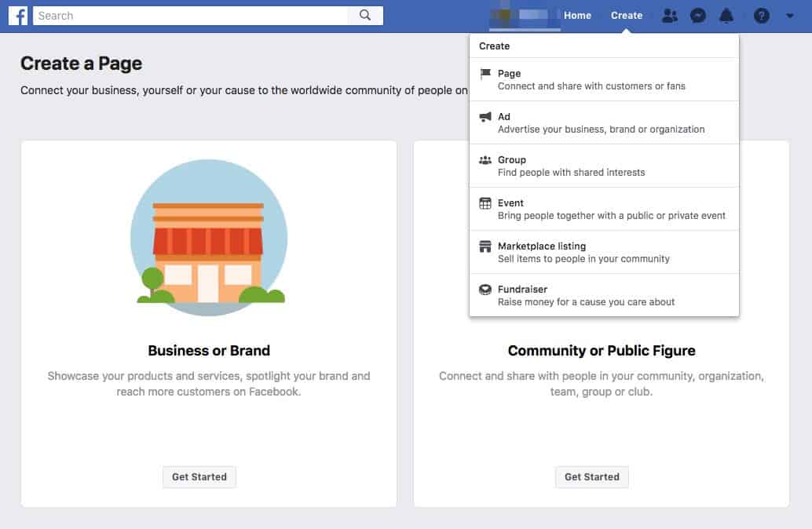This screenshot has width=812, height=529.
Task: Open Facebook home via the Facebook logo
Action: point(17,15)
